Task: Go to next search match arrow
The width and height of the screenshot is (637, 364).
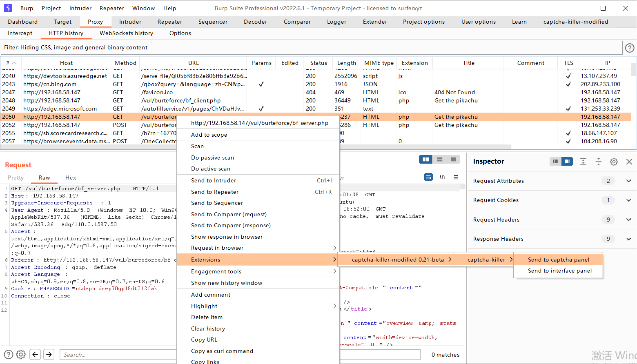Action: point(49,354)
